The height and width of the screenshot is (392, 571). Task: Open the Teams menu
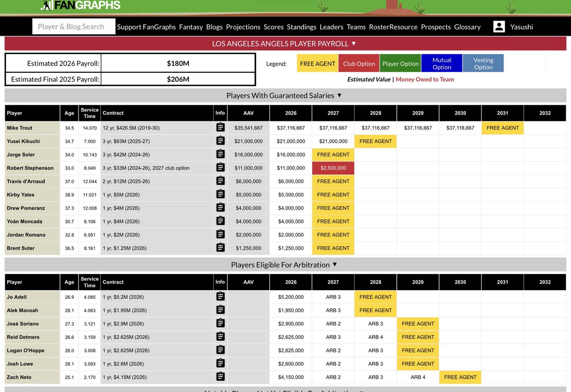point(356,27)
